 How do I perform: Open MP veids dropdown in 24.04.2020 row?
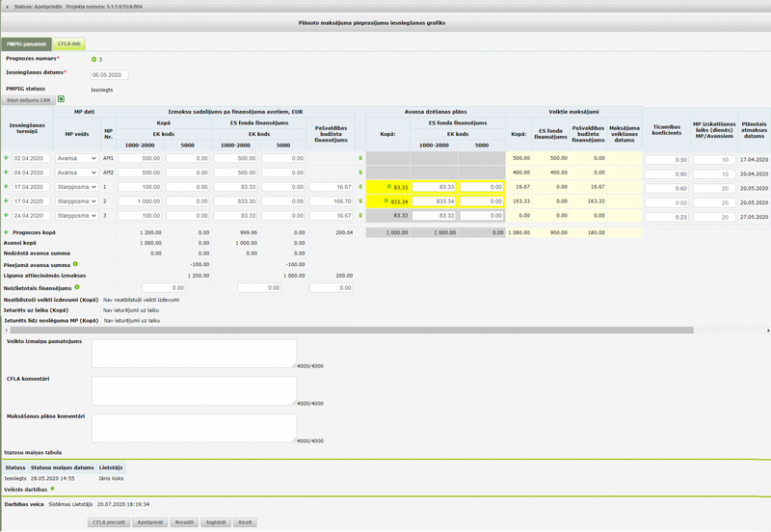pos(76,216)
